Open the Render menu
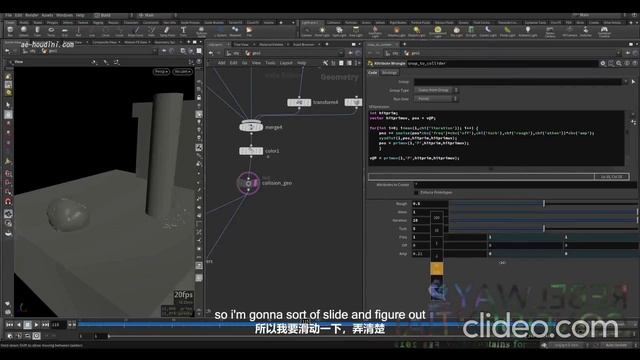Viewport: 640px width, 360px height. click(31, 16)
